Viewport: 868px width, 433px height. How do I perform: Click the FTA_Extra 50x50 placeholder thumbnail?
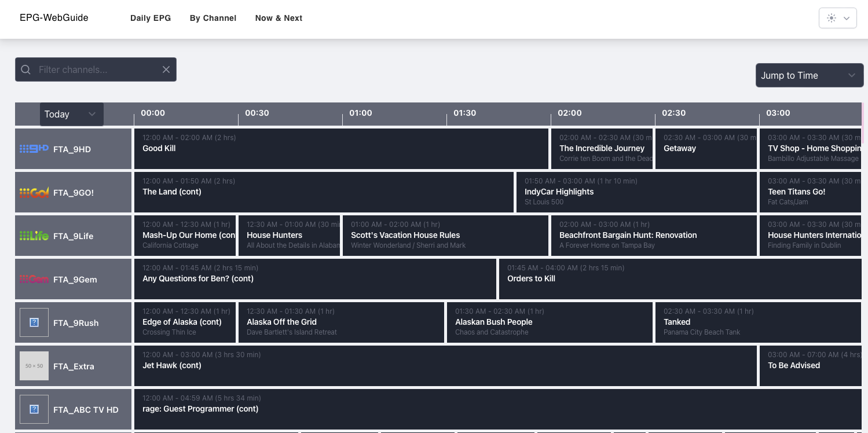point(34,366)
